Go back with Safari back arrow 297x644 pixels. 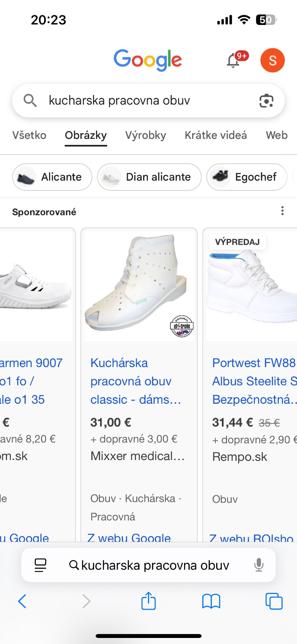(x=23, y=601)
